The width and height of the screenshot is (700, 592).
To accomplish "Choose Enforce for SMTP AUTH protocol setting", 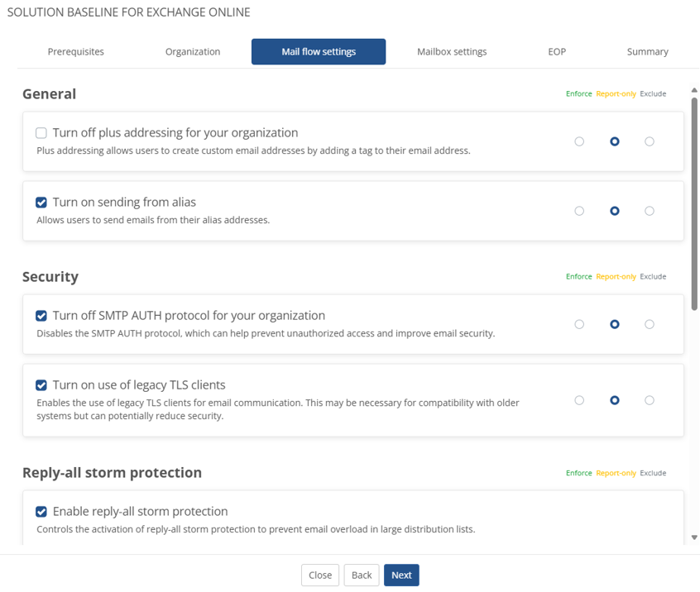I will pos(579,324).
